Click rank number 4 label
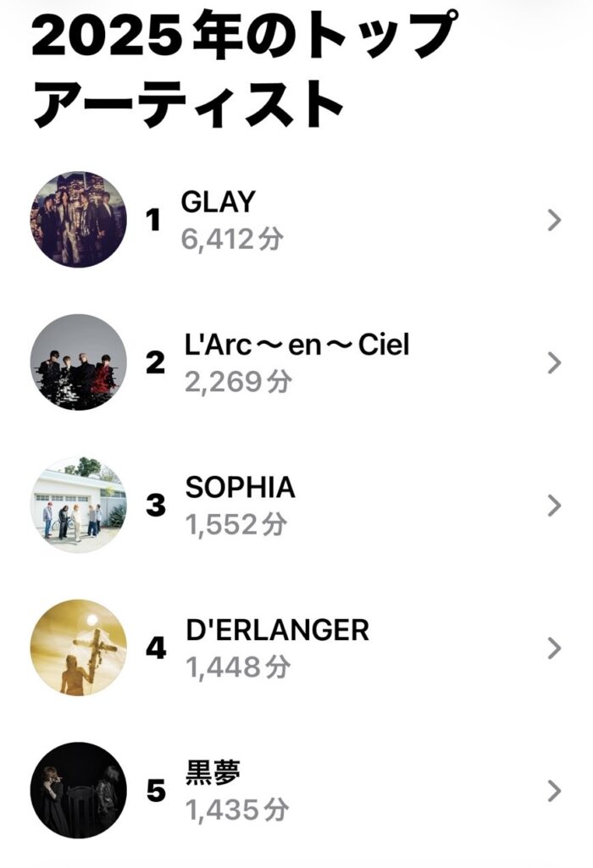Screen dimensions: 593x868 (x=156, y=649)
